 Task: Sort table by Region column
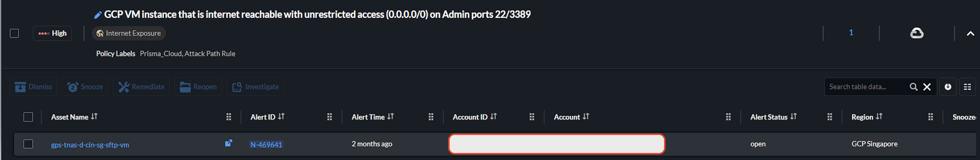tap(879, 117)
